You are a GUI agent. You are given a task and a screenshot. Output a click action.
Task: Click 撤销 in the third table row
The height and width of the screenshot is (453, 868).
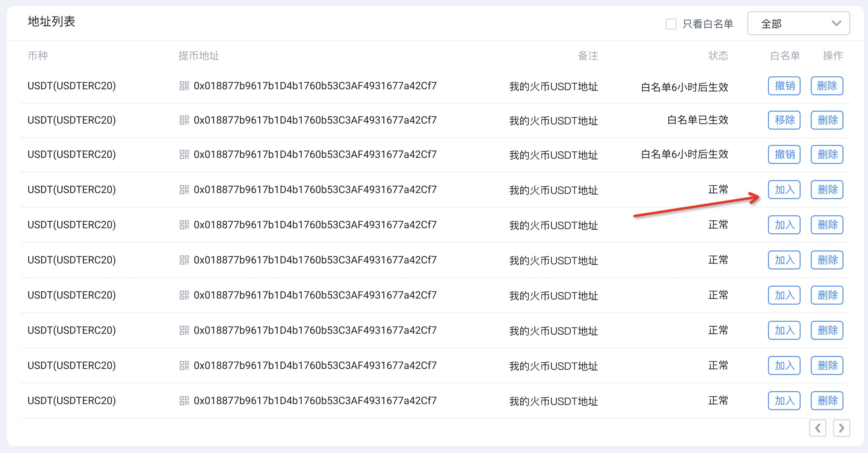pyautogui.click(x=784, y=154)
